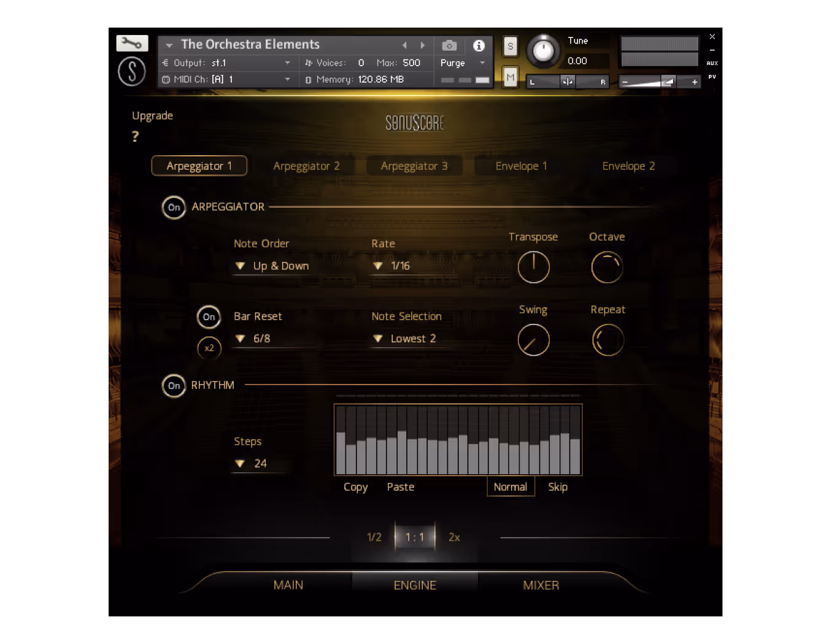832x644 pixels.
Task: Minimize the instrument with the dash icon
Action: (x=712, y=50)
